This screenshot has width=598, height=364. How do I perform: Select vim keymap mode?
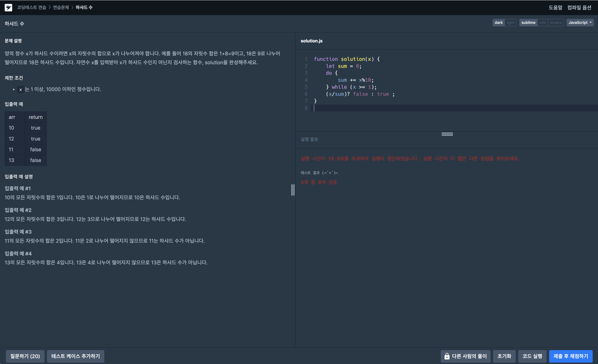point(542,23)
